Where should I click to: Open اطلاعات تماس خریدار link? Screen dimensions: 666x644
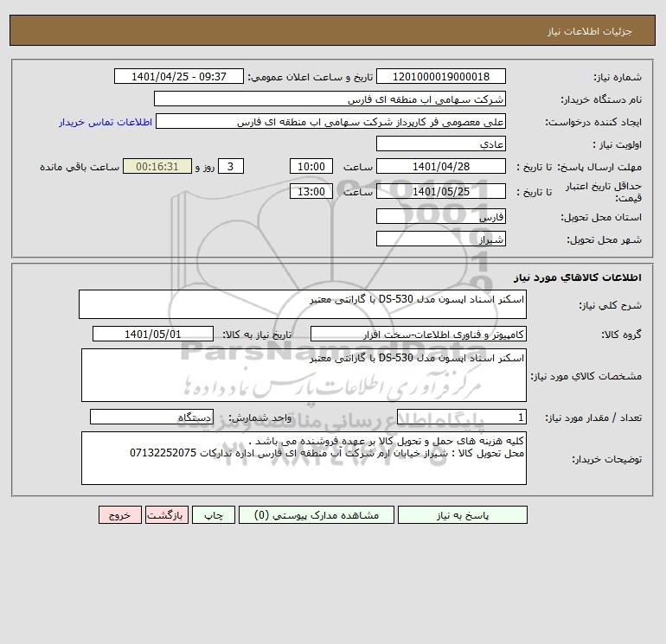coord(106,122)
